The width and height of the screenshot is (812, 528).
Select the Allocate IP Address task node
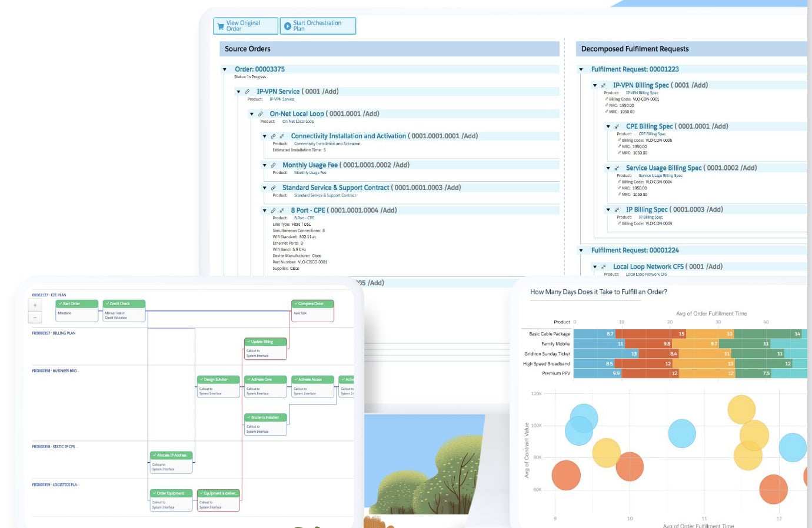(x=171, y=455)
